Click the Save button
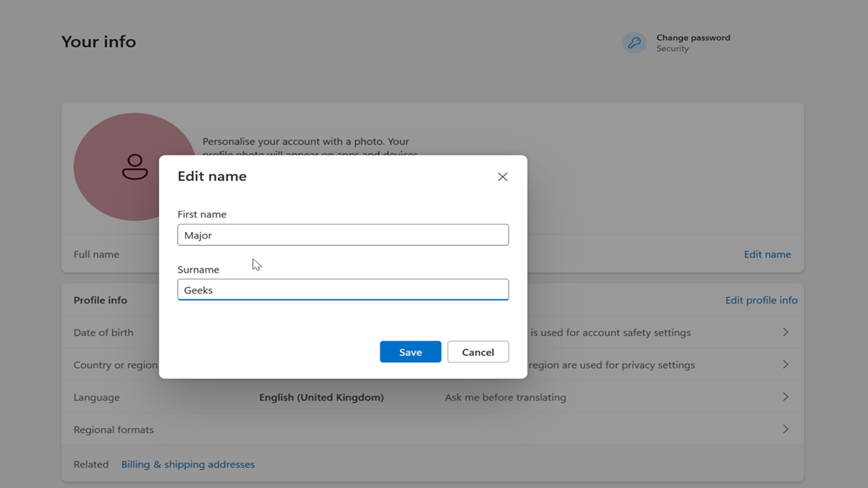This screenshot has height=488, width=868. (x=410, y=352)
